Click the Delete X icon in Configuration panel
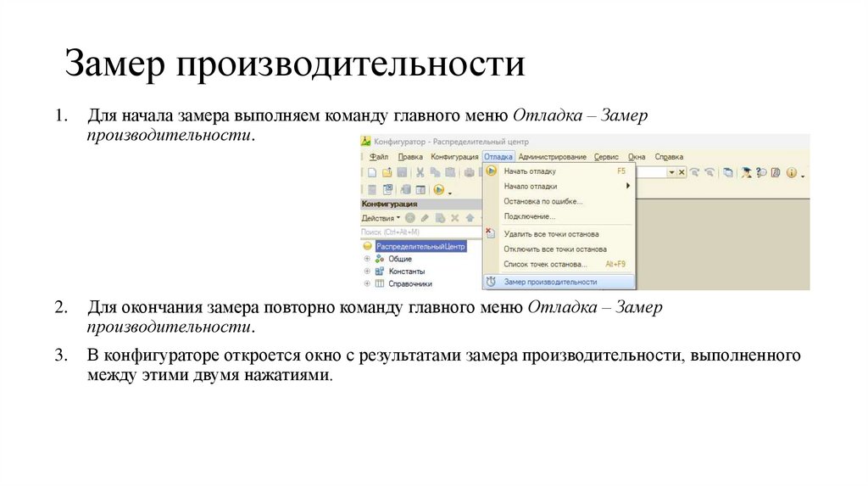The image size is (868, 487). pyautogui.click(x=454, y=218)
